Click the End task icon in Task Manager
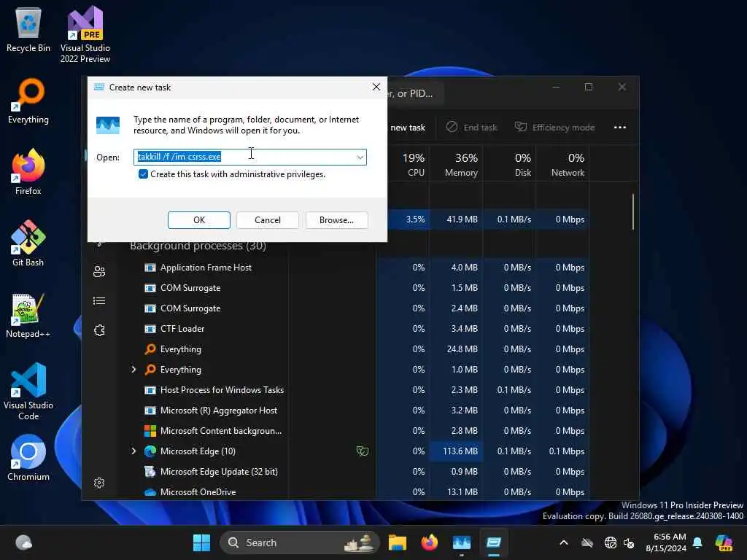The image size is (747, 560). click(452, 127)
